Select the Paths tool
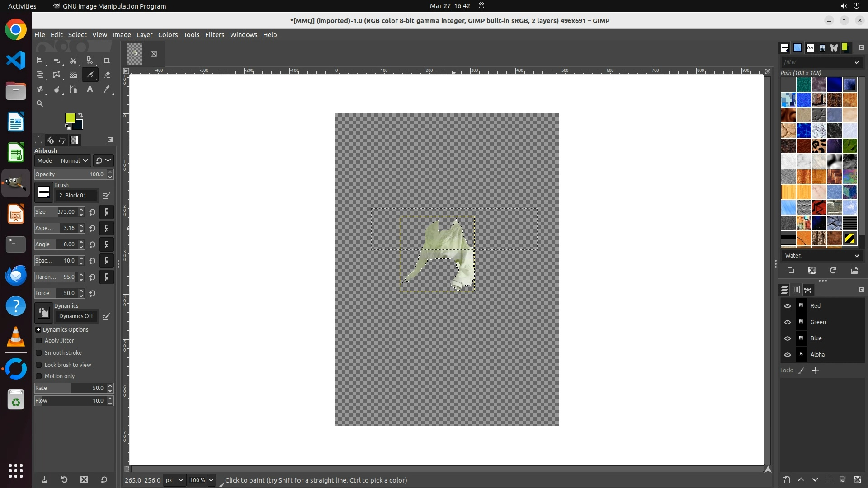The height and width of the screenshot is (488, 868). (73, 89)
